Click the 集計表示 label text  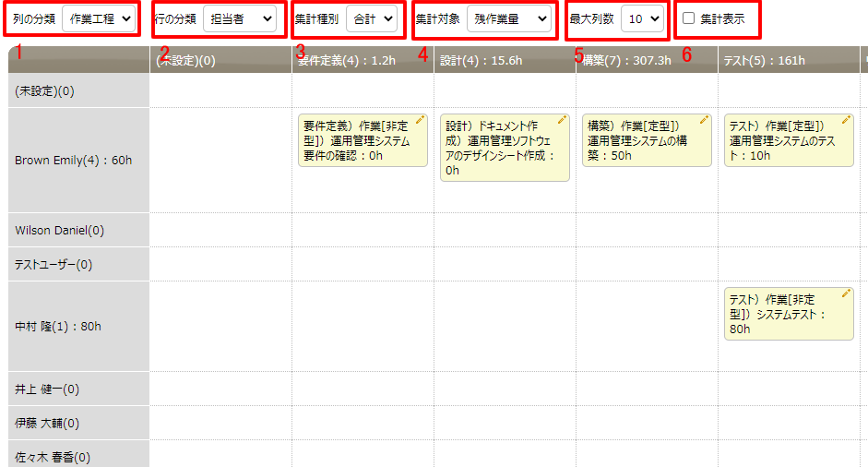[x=722, y=18]
